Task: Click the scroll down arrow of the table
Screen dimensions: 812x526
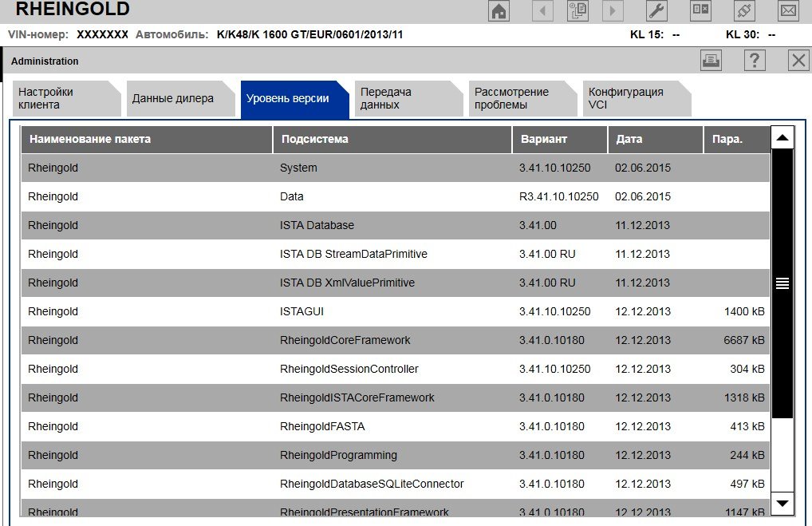Action: tap(782, 503)
